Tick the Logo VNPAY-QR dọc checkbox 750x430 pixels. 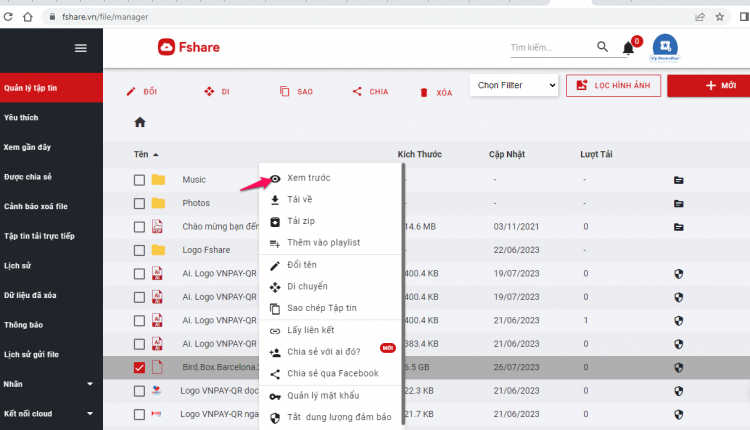139,391
